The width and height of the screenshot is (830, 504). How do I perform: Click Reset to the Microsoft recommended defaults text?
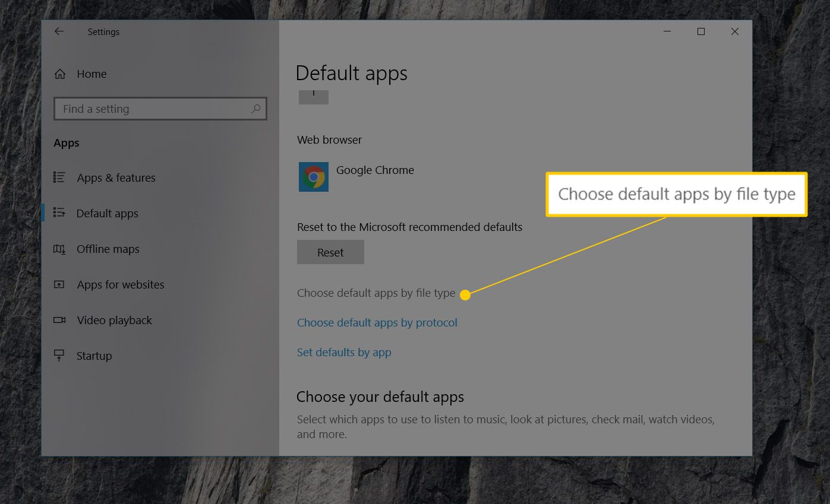[x=409, y=227]
